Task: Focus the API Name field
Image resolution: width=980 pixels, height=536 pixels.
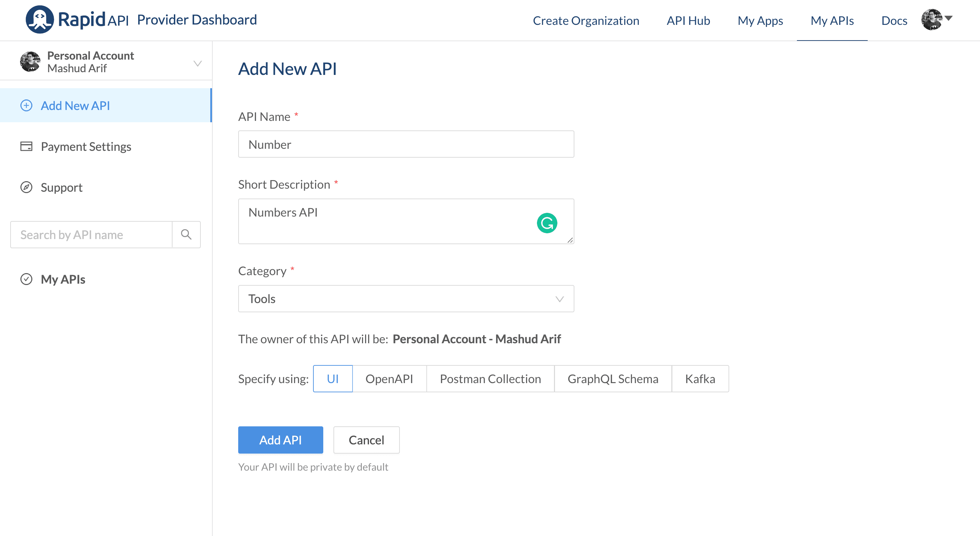Action: pos(406,144)
